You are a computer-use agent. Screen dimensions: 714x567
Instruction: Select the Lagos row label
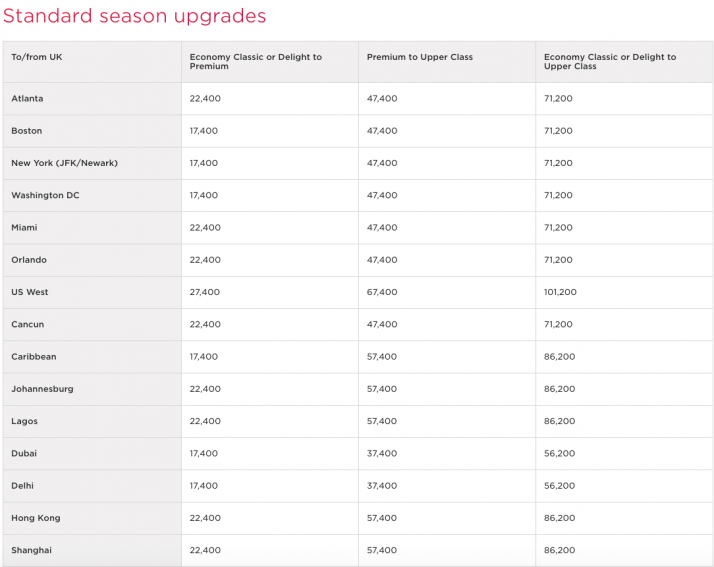tap(25, 421)
